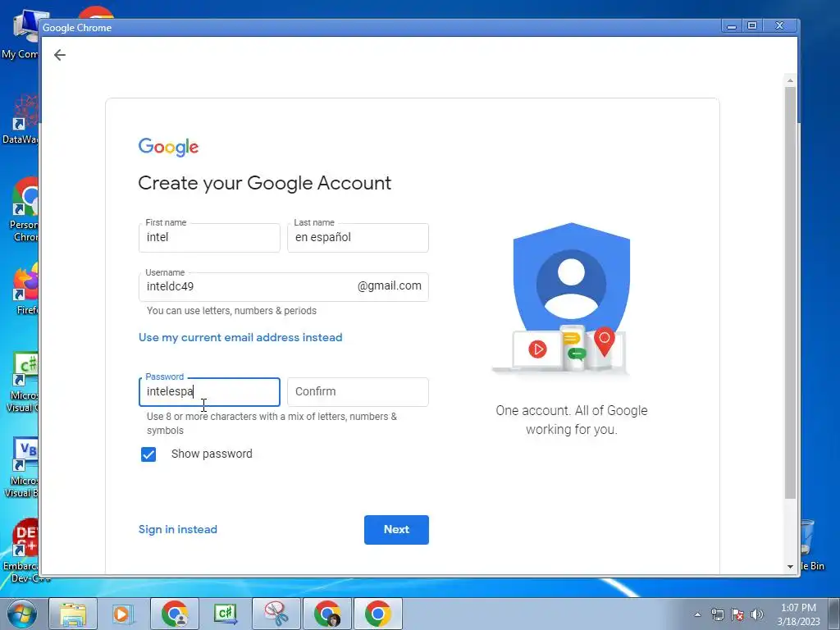Click the first Chrome person taskbar icon

point(175,614)
